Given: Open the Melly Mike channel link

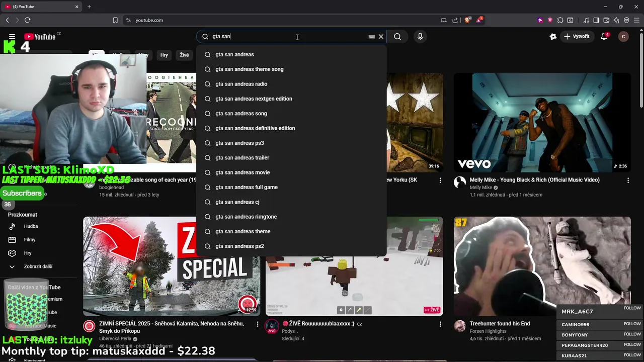Looking at the screenshot, I should click(x=480, y=188).
